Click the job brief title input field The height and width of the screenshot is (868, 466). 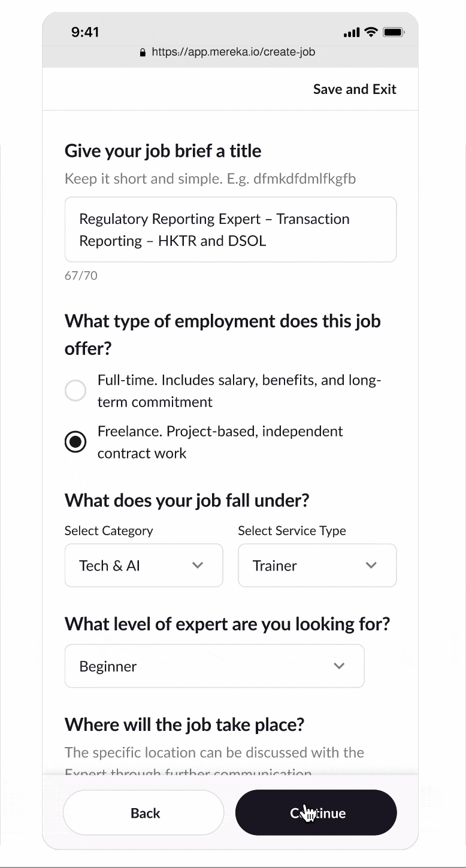click(x=230, y=230)
